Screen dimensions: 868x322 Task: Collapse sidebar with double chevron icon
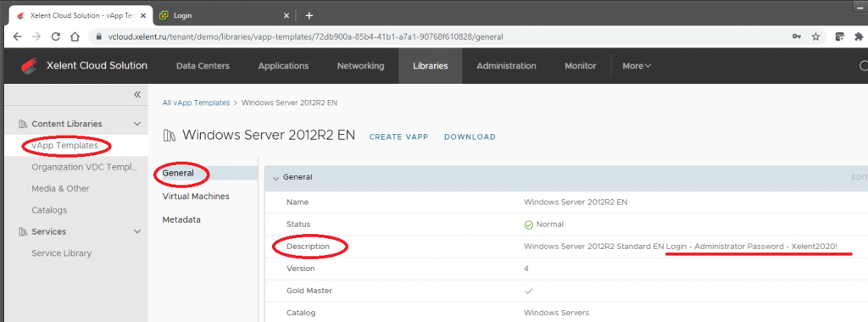(x=137, y=95)
